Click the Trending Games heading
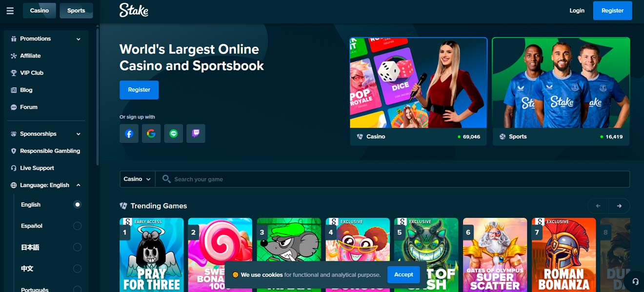The image size is (644, 292). pyautogui.click(x=159, y=206)
